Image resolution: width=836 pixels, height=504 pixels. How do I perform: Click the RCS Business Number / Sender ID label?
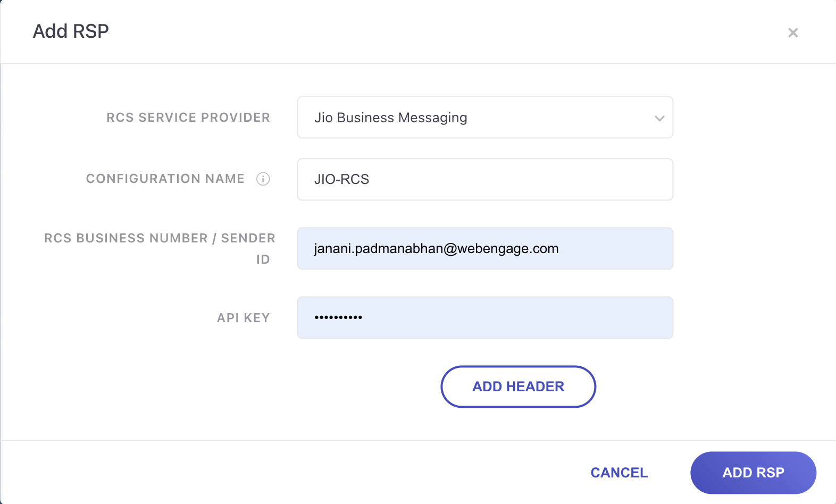click(x=160, y=248)
